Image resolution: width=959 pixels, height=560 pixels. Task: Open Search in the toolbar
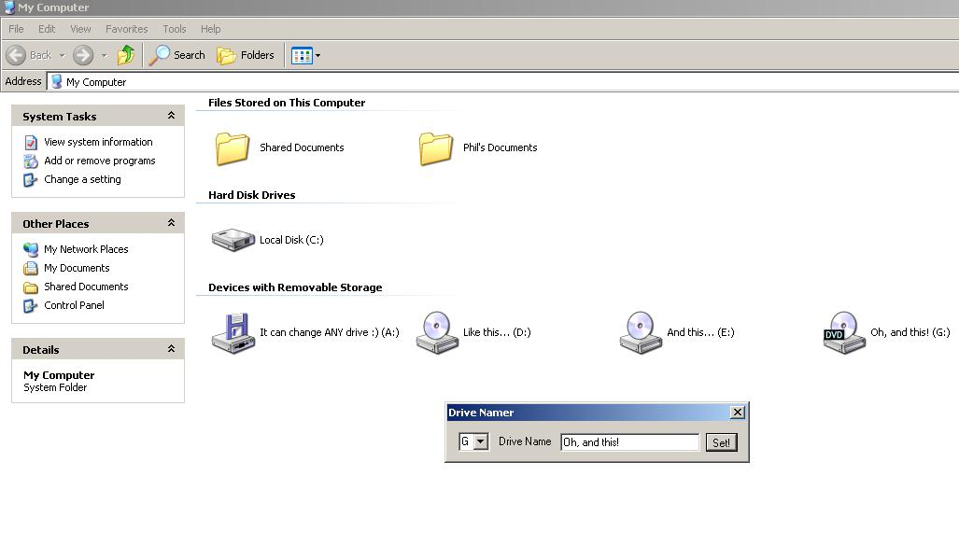177,55
